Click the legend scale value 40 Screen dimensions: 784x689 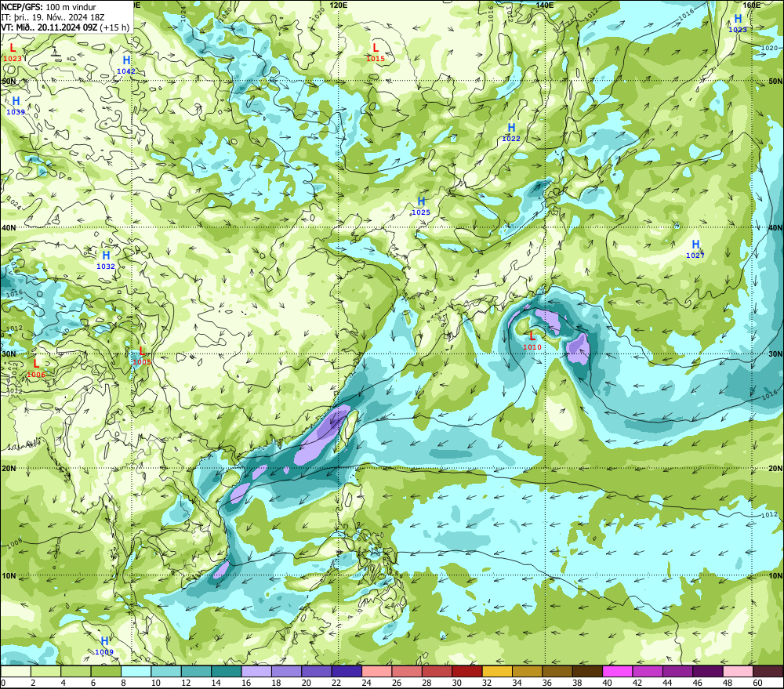pyautogui.click(x=607, y=683)
